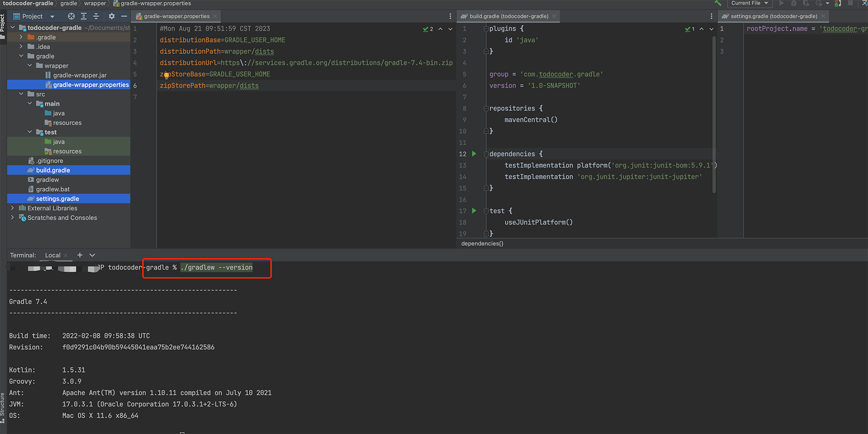Click the Build project hammer icon
Image resolution: width=868 pixels, height=434 pixels.
pos(718,3)
